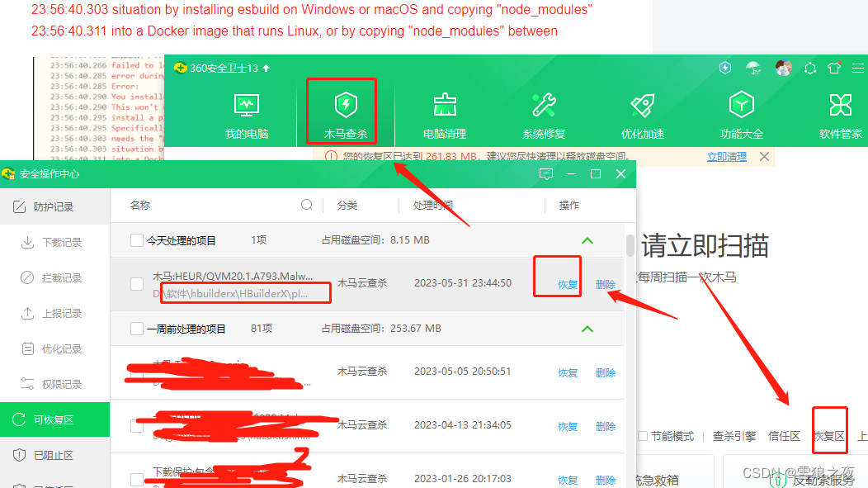
Task: Switch to the 防护记录 sidebar tab
Action: [54, 206]
